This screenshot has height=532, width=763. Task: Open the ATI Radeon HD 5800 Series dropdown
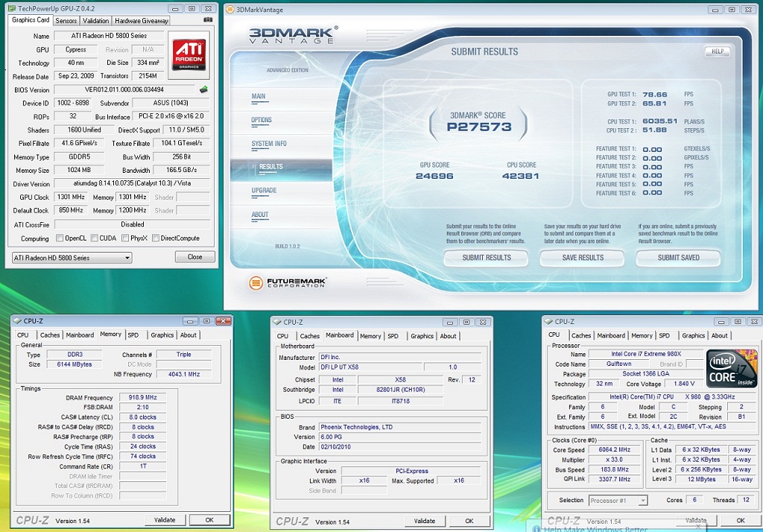click(72, 258)
